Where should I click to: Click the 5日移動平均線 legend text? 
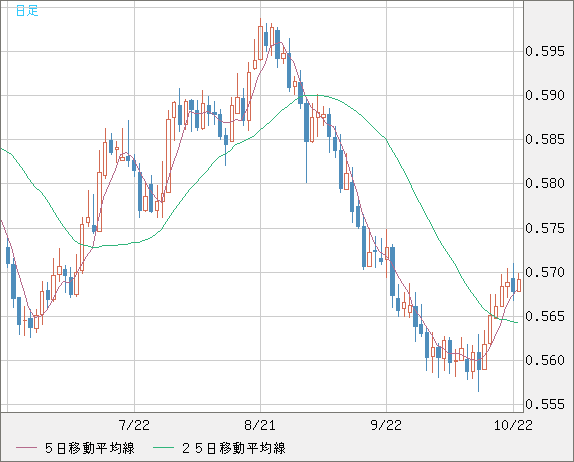(90, 448)
